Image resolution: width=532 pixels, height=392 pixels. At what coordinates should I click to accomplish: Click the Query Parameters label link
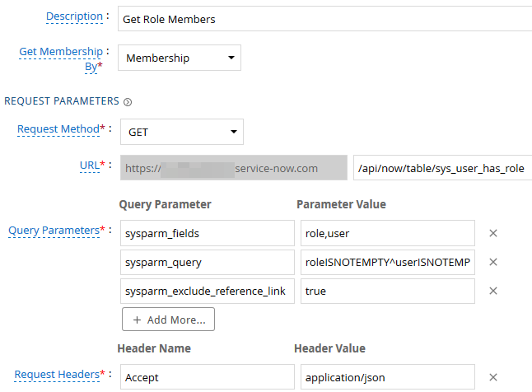click(54, 231)
